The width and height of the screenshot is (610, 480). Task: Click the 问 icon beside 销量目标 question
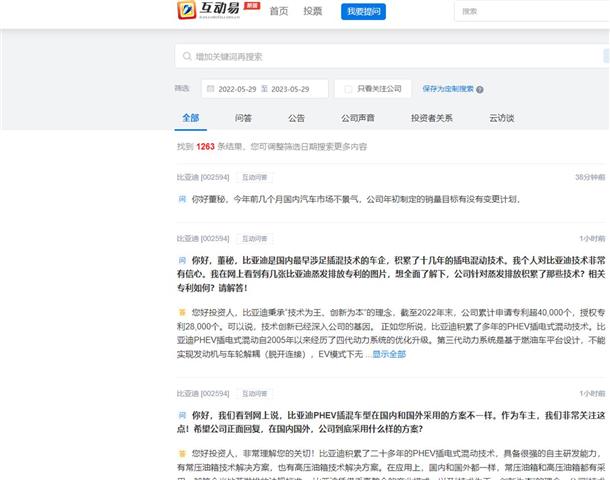click(182, 199)
